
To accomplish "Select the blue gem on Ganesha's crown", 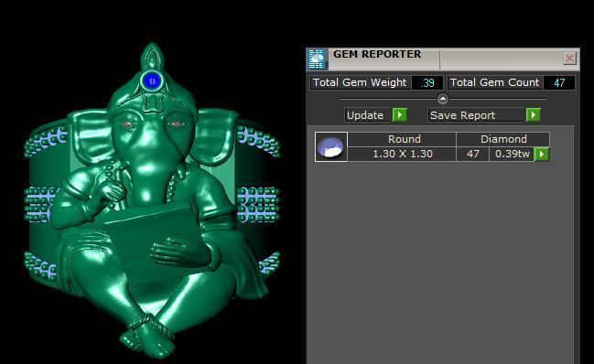I will (152, 80).
